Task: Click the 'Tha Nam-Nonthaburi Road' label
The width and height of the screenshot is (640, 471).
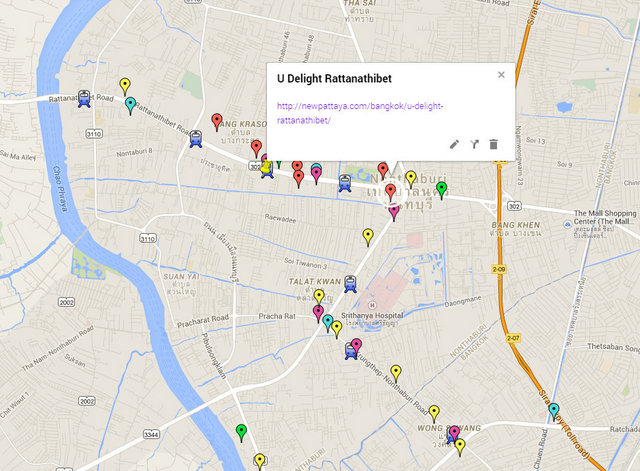Action: click(x=58, y=347)
